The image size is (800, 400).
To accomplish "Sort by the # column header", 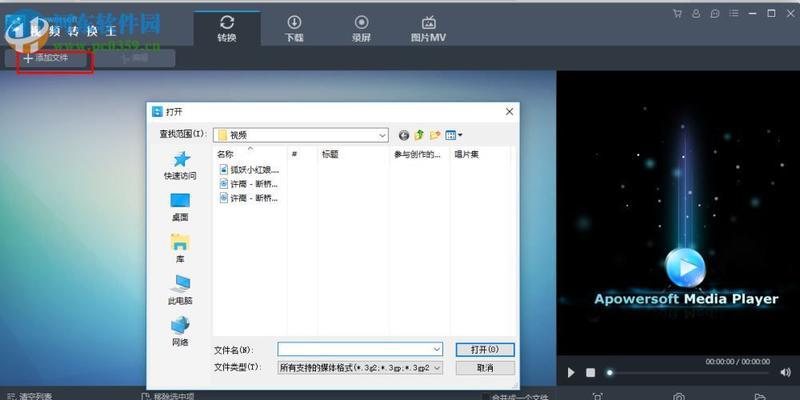I will click(303, 154).
